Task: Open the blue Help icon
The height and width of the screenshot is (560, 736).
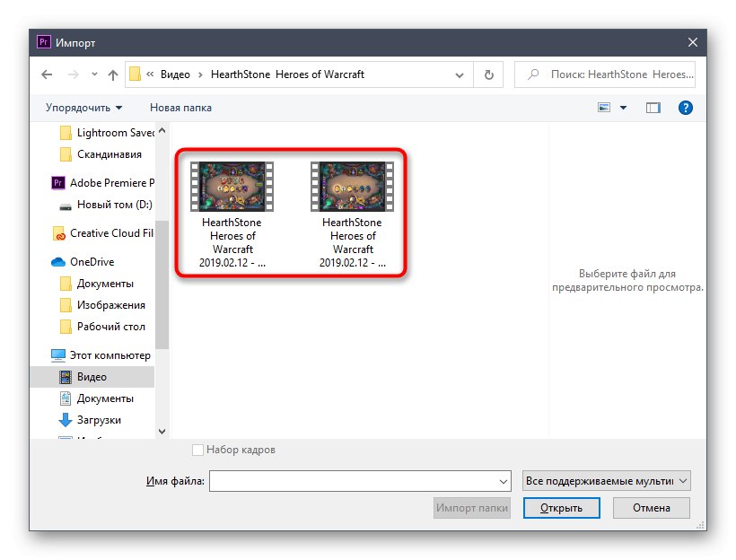Action: tap(686, 108)
